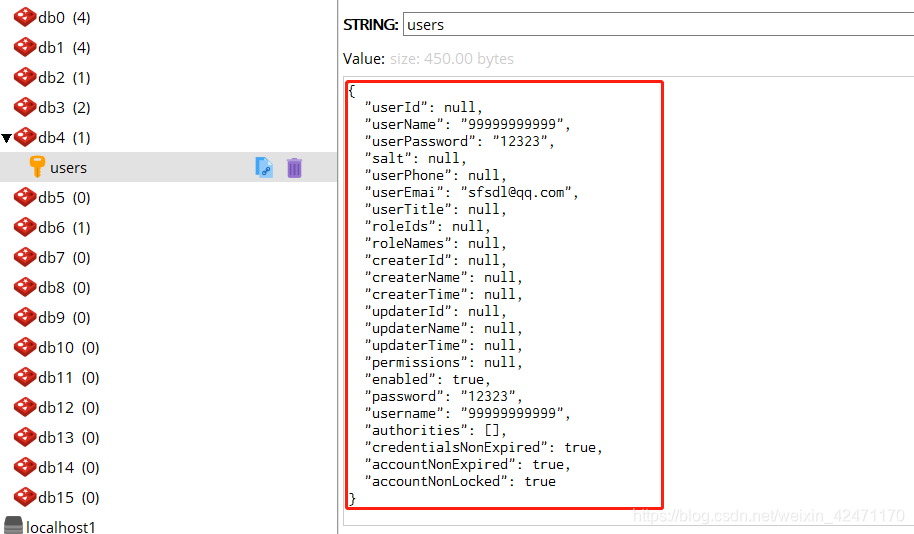The height and width of the screenshot is (534, 914).
Task: Click the yellow key icon beside users
Action: click(37, 167)
